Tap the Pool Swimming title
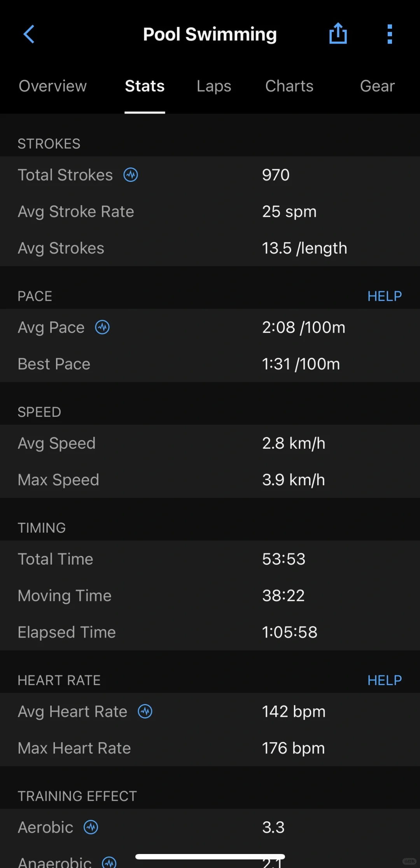Image resolution: width=420 pixels, height=868 pixels. 210,34
